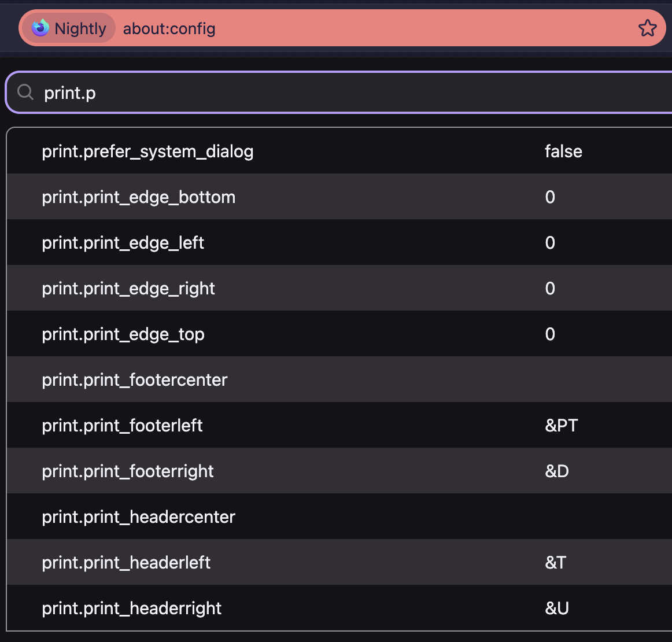Click the search magnifier icon
Image resolution: width=672 pixels, height=642 pixels.
[25, 92]
